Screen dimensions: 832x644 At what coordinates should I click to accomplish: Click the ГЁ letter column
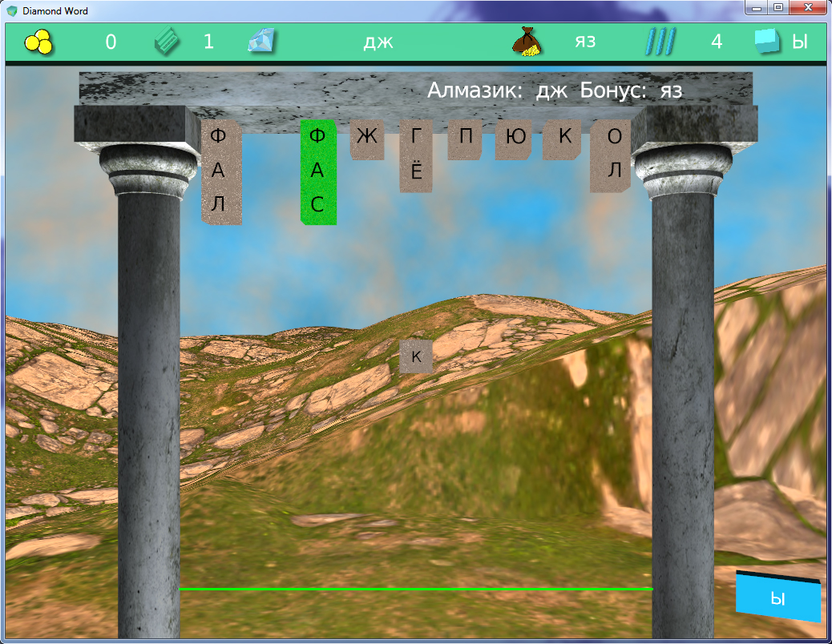coord(416,155)
